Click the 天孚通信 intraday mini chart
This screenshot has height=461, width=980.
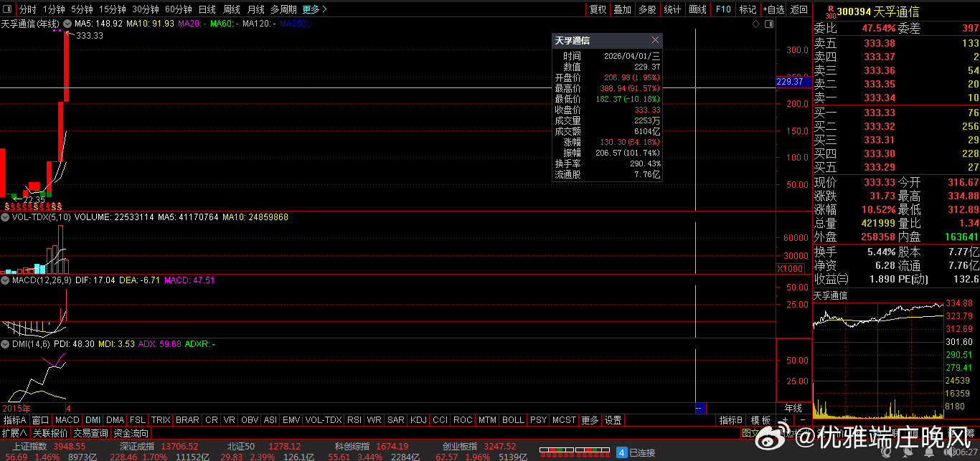879,361
